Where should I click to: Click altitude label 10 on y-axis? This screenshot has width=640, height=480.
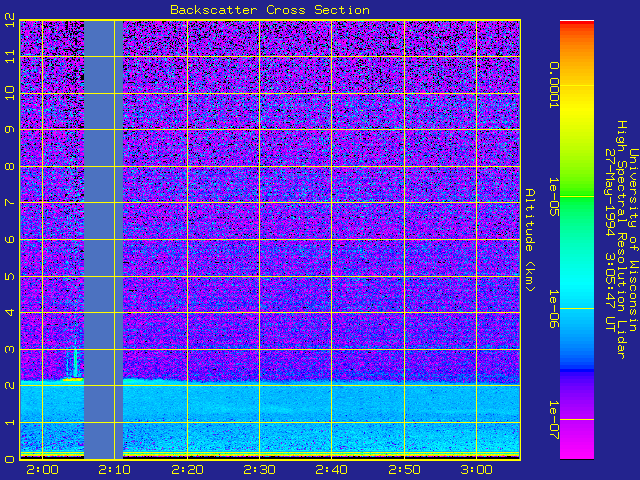10,93
